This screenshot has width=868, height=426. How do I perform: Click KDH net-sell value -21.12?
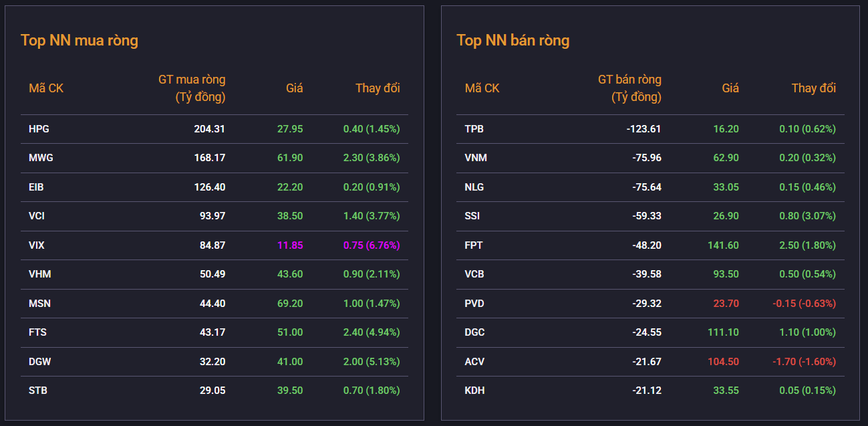[647, 391]
